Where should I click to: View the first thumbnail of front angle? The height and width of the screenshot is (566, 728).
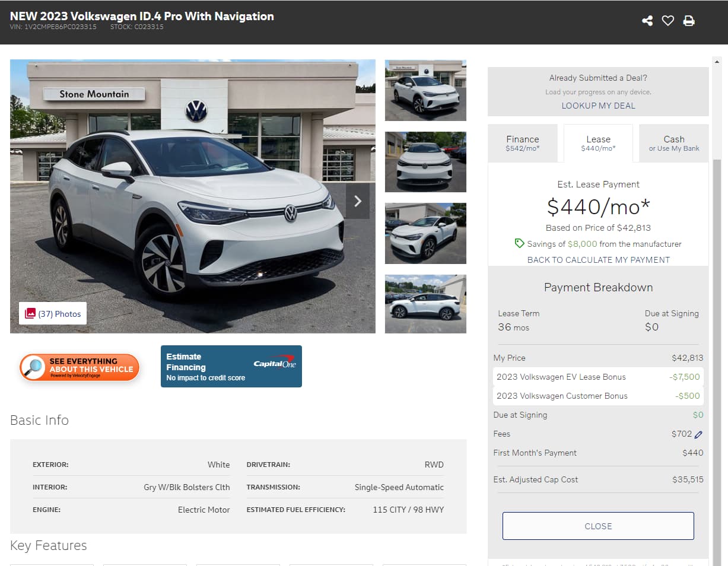coord(425,90)
